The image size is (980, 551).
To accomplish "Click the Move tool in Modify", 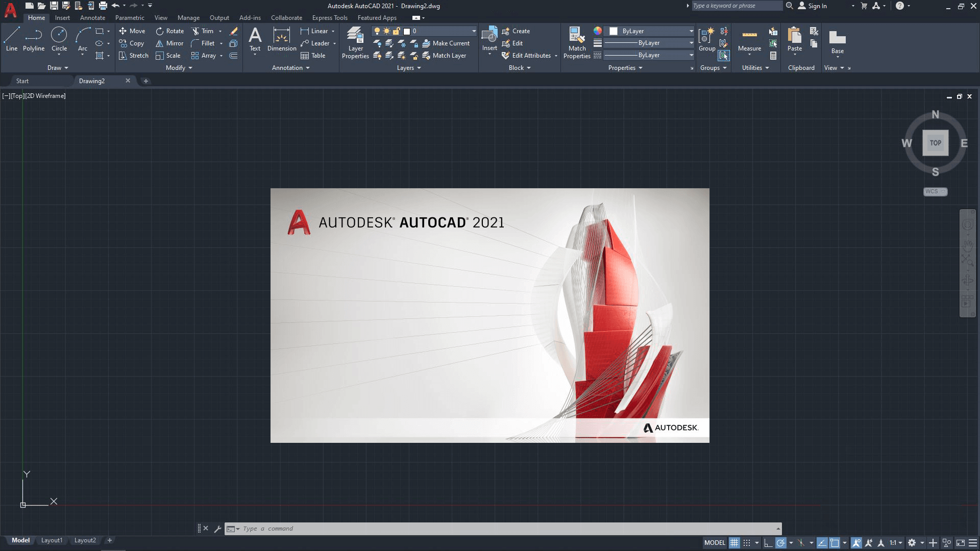I will point(132,31).
